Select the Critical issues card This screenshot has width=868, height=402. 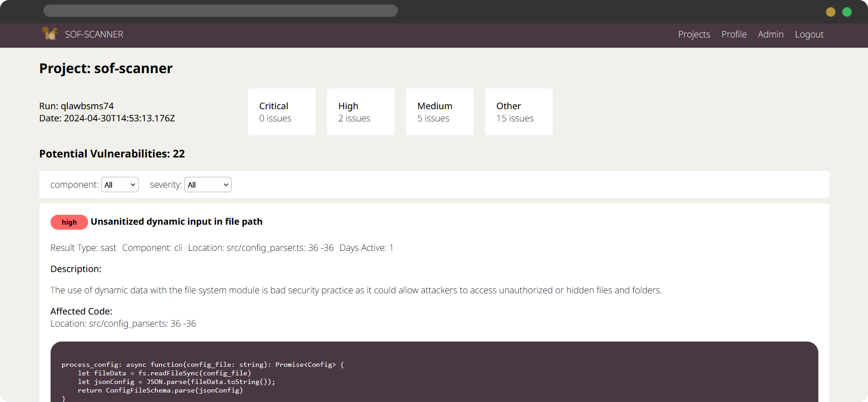(x=281, y=112)
